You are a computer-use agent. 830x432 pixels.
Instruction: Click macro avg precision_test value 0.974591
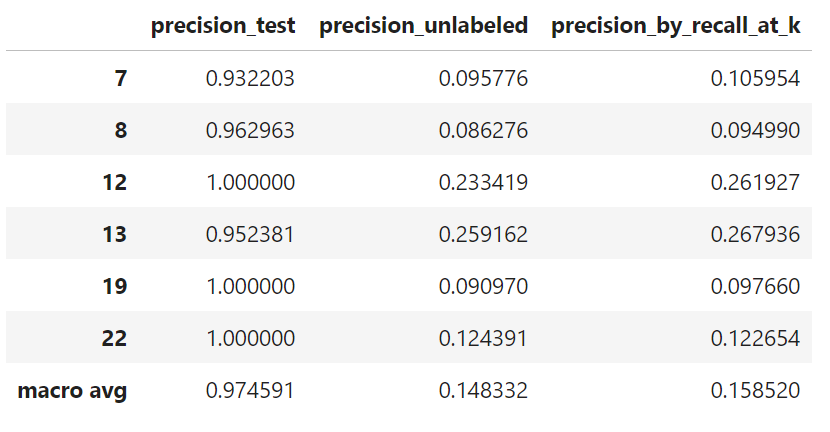(250, 391)
